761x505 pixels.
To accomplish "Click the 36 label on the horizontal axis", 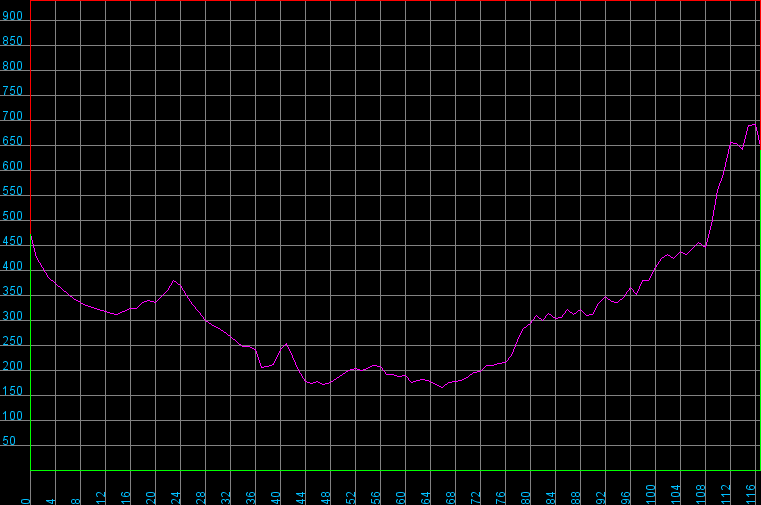I will click(251, 498).
